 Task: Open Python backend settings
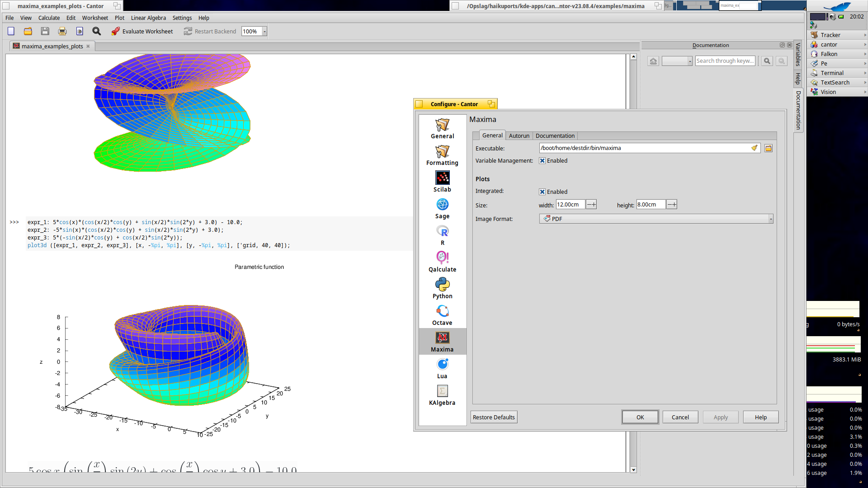[x=442, y=289]
